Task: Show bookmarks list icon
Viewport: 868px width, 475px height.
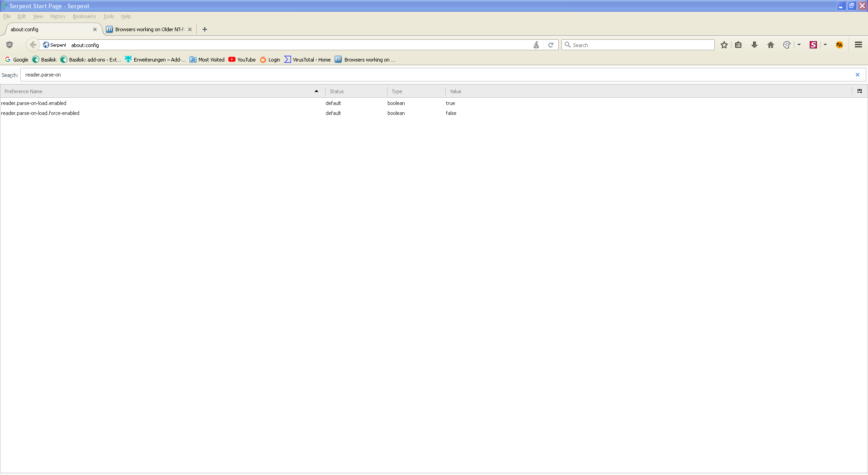Action: coord(738,45)
